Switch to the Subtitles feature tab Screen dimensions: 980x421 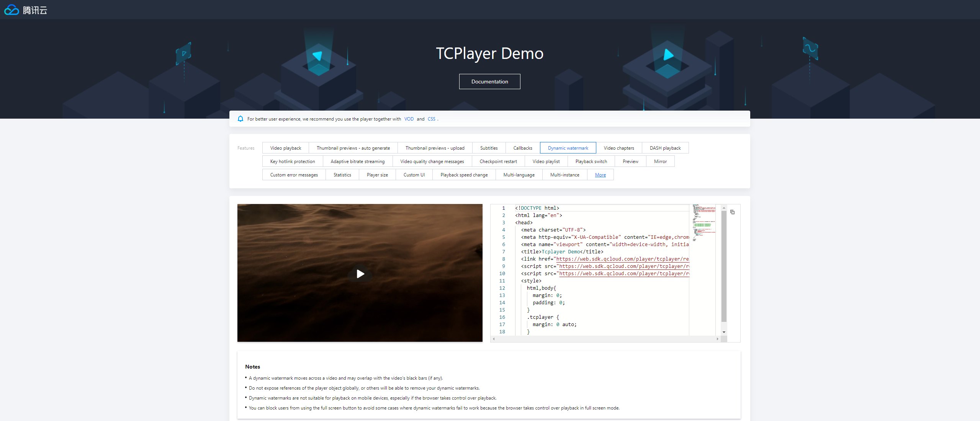(489, 148)
